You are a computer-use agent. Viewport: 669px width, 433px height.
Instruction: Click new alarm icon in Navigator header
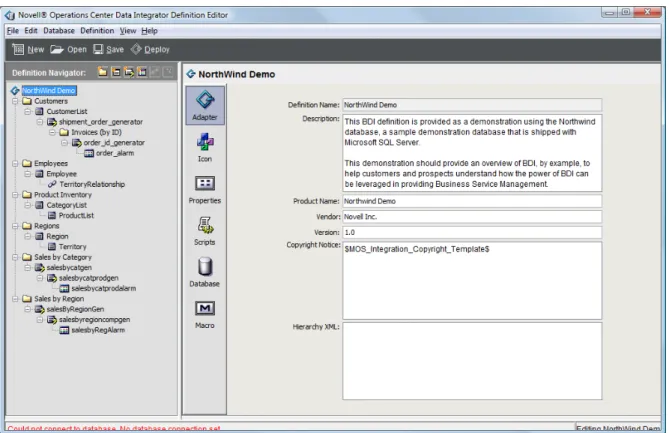(x=142, y=72)
